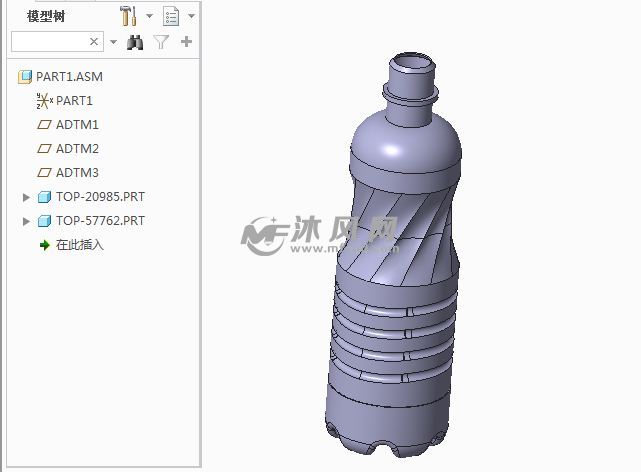The image size is (641, 472).
Task: Open the search field dropdown arrow
Action: 113,42
